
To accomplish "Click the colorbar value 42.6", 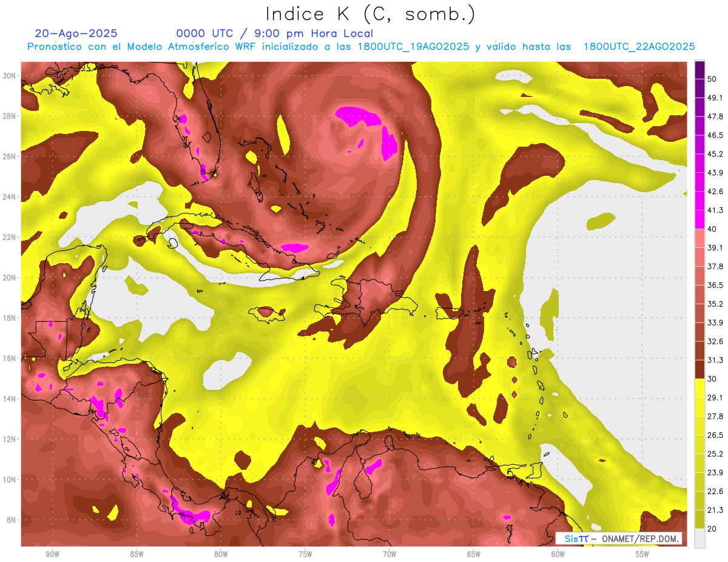I will click(x=715, y=192).
